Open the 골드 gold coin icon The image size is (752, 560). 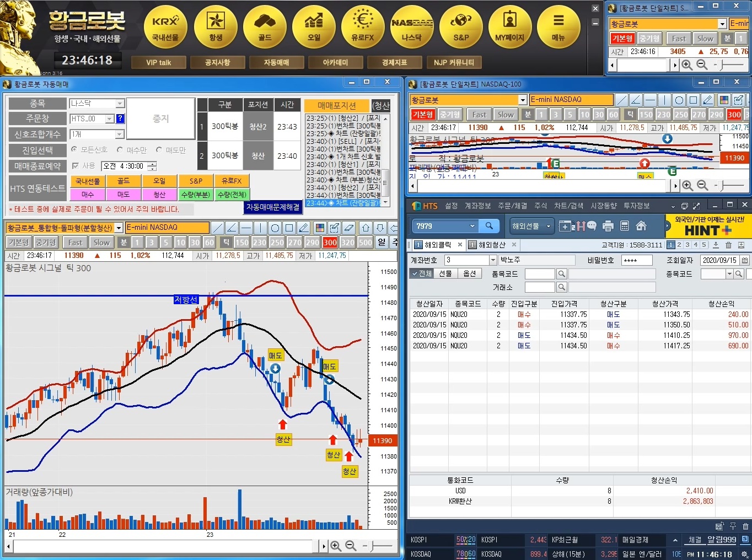[x=265, y=26]
